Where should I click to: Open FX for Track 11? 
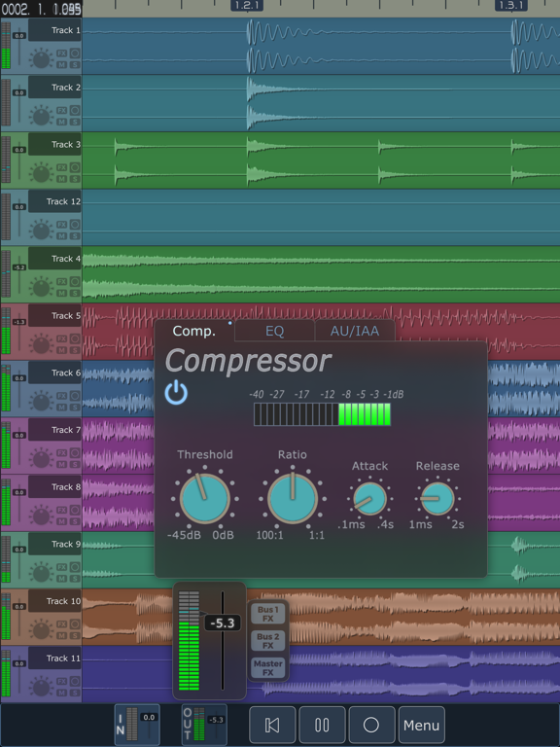pos(62,682)
